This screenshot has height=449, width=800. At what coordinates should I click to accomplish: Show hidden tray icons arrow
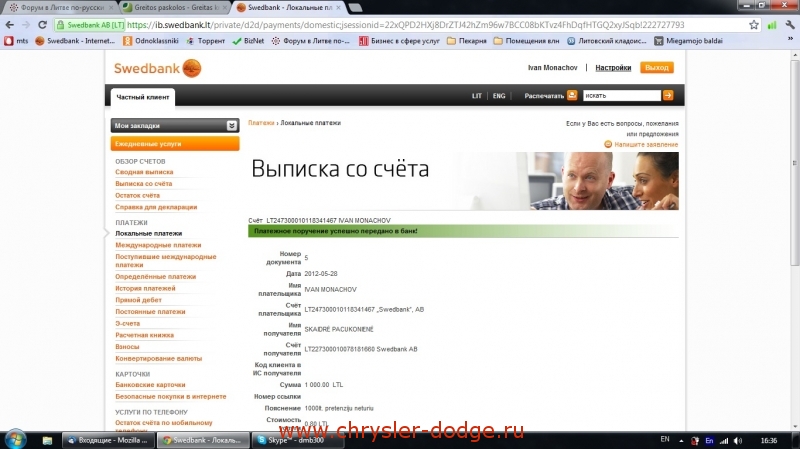click(x=681, y=440)
